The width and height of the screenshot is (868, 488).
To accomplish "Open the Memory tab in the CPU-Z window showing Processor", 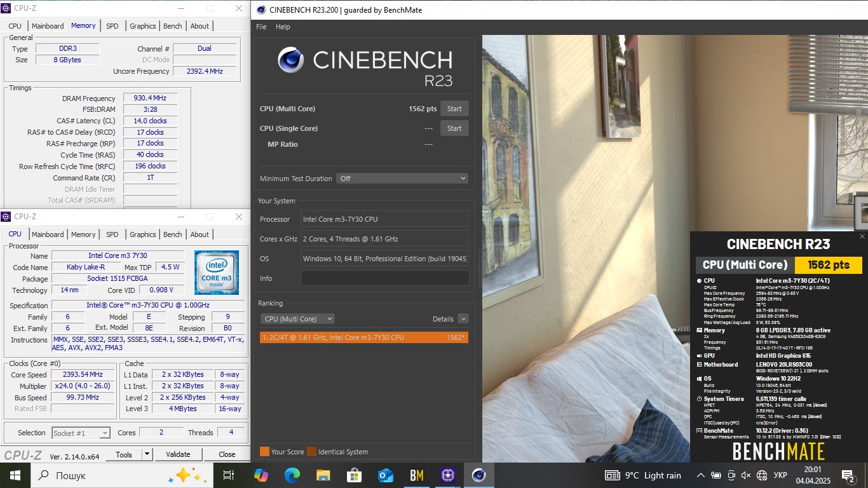I will 83,234.
